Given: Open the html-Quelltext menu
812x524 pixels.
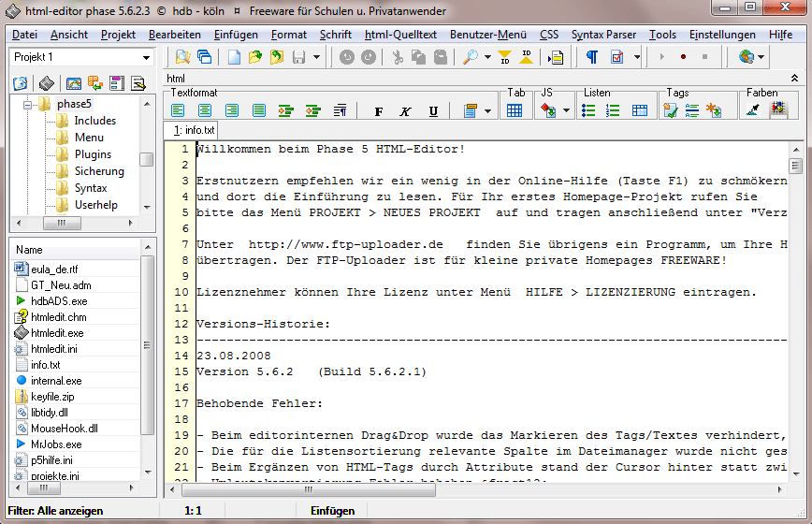Looking at the screenshot, I should [400, 35].
